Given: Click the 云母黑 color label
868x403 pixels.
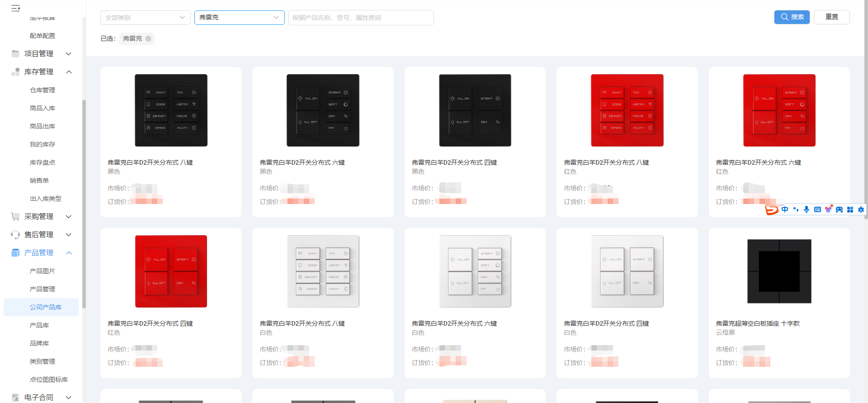Looking at the screenshot, I should [726, 332].
